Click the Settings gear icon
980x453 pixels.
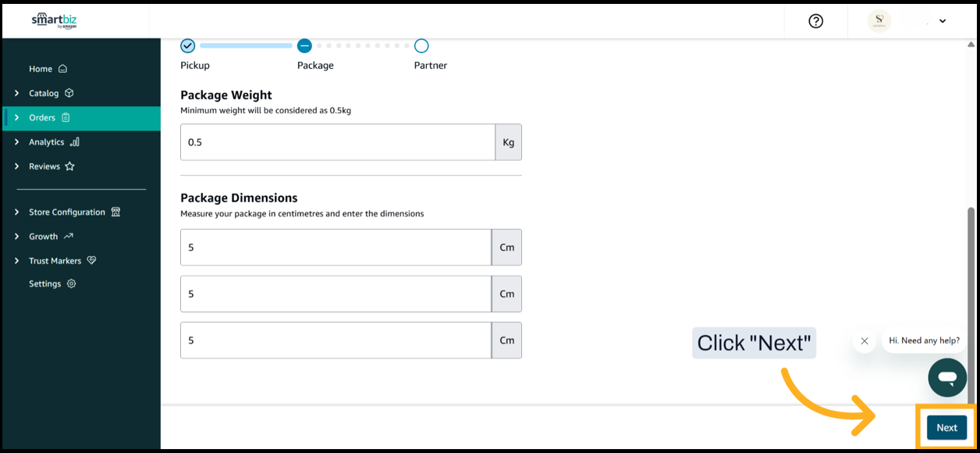pyautogui.click(x=72, y=284)
